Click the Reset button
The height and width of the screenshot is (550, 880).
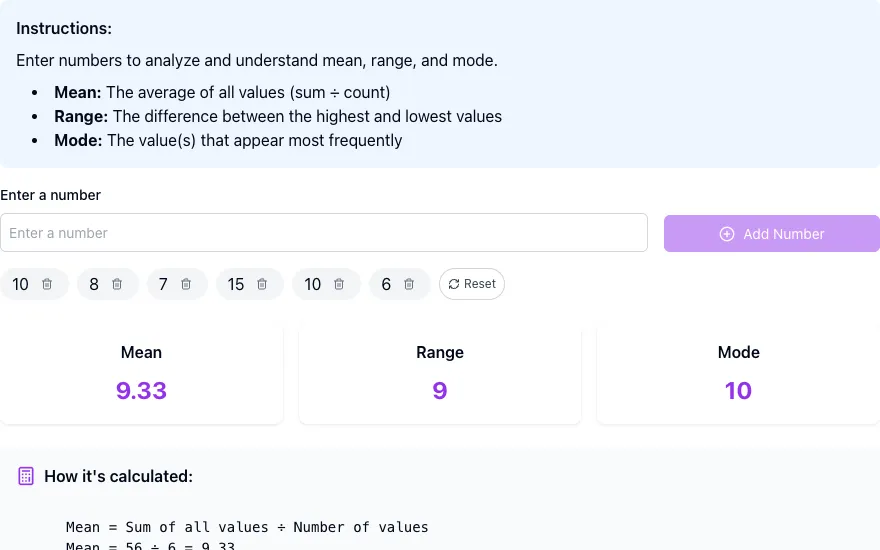pyautogui.click(x=471, y=284)
